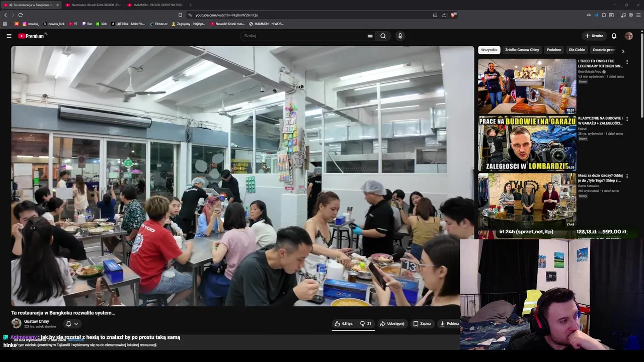Viewport: 644px width, 362px height.
Task: Open the on-screen keyboard in the search box
Action: tap(370, 36)
